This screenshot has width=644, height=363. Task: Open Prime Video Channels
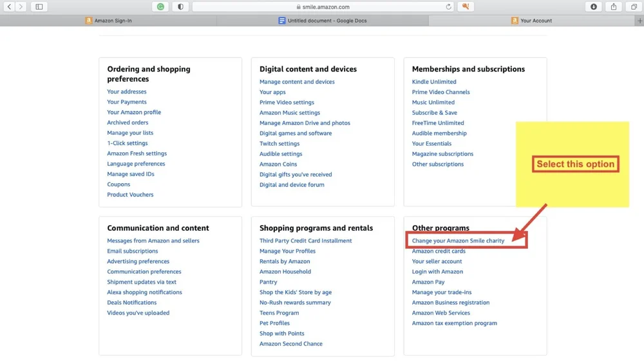tap(440, 92)
